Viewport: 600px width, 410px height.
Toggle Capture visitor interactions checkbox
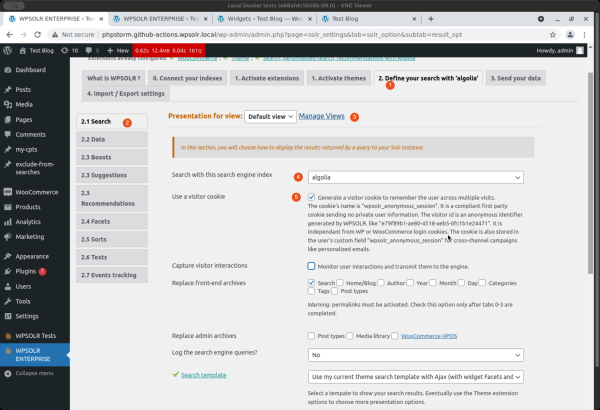coord(313,267)
